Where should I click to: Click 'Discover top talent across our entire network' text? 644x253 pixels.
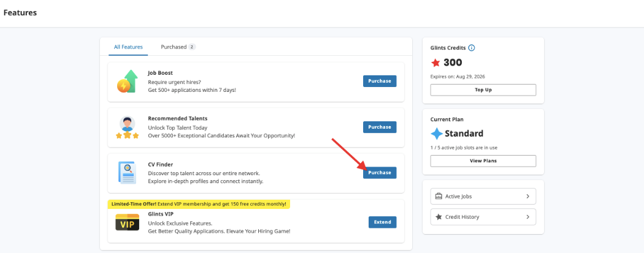coord(204,173)
